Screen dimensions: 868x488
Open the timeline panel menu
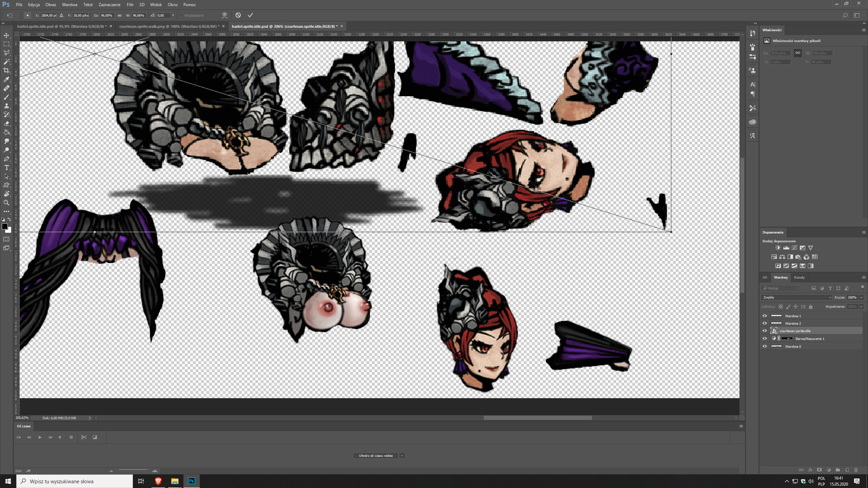coord(741,426)
